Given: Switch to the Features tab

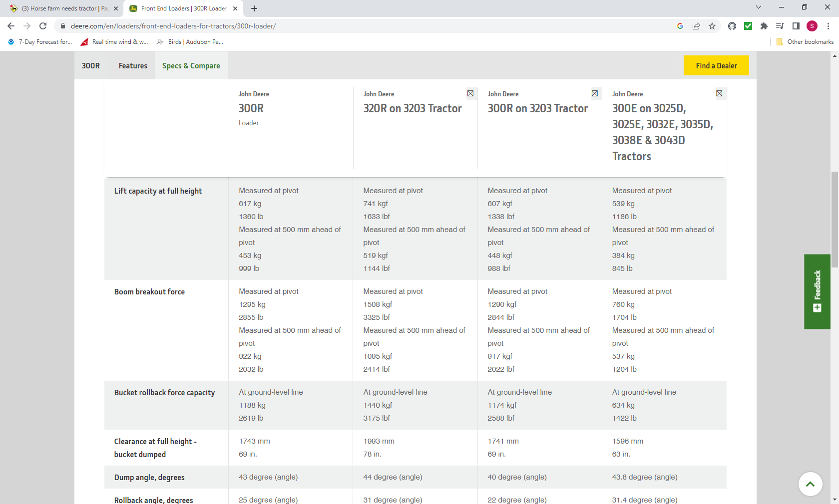Looking at the screenshot, I should pyautogui.click(x=133, y=66).
